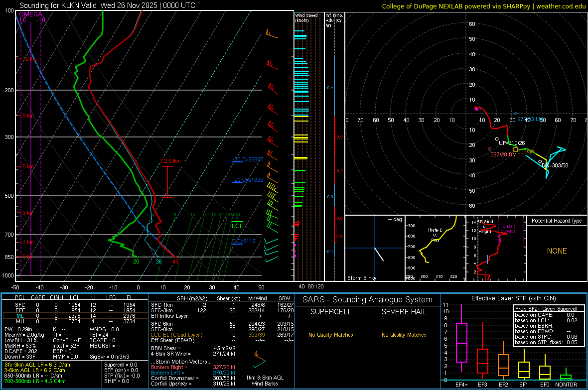Click the magenta EF4+ box plot
The height and width of the screenshot is (390, 588).
pos(461,338)
